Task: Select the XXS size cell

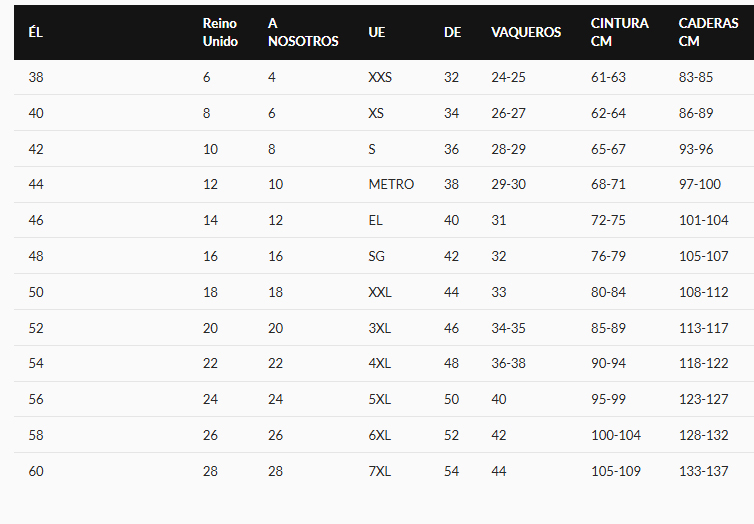Action: [x=380, y=77]
